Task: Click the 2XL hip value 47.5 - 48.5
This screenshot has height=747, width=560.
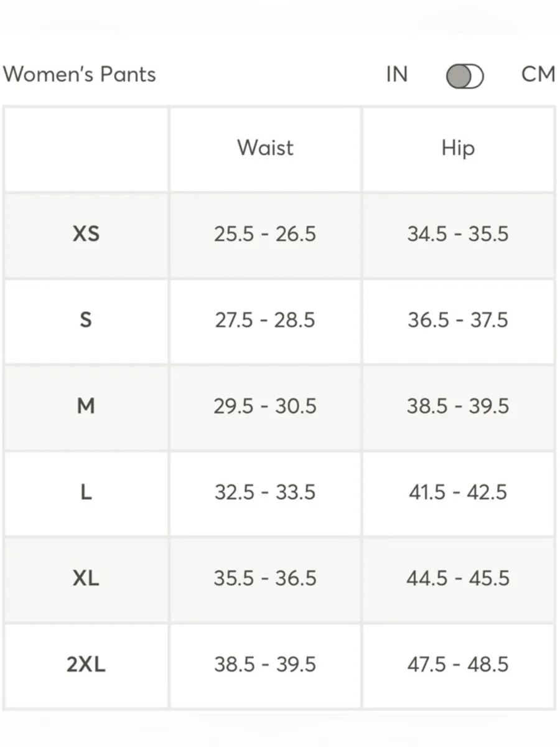Action: 458,664
